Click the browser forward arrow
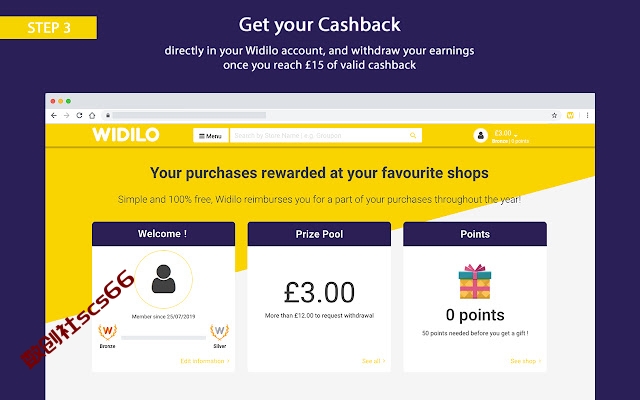 pyautogui.click(x=67, y=116)
